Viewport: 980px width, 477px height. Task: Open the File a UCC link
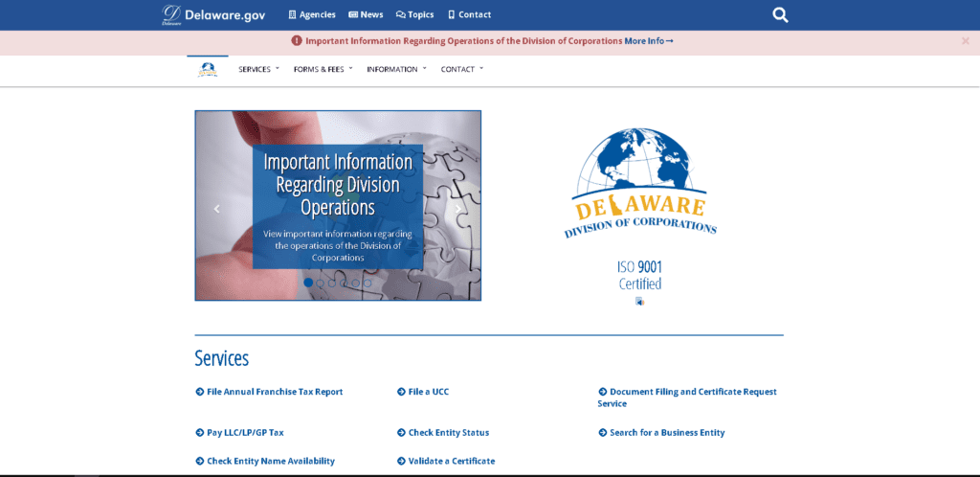[x=423, y=392]
